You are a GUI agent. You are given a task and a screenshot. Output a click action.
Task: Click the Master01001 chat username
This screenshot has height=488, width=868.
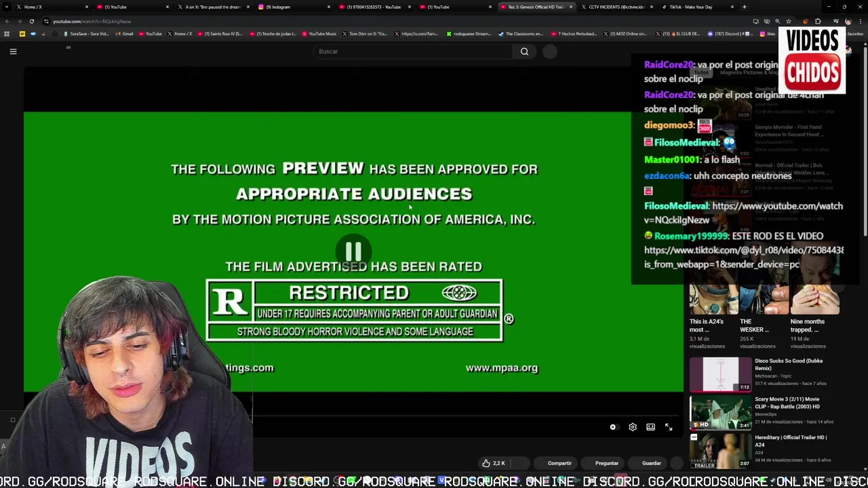[671, 160]
